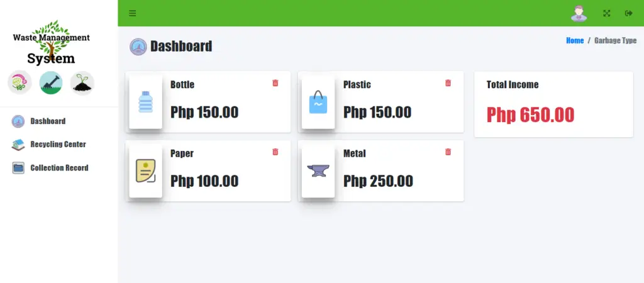Click the plastic shopping bag icon
The image size is (644, 283).
tap(318, 102)
